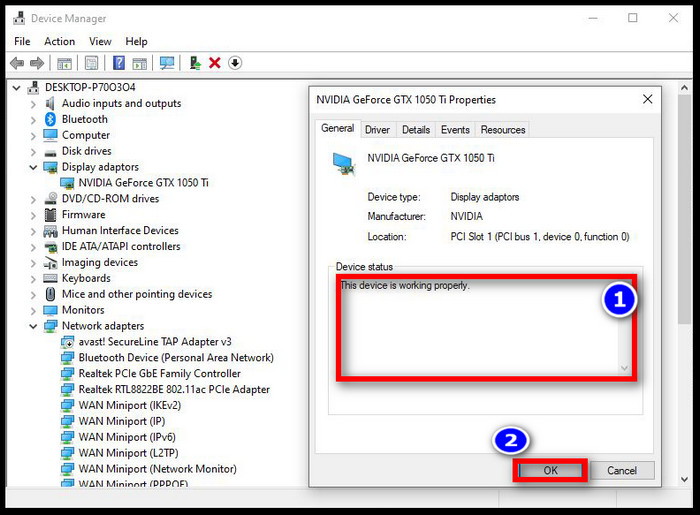Screen dimensions: 700x515
Task: Click the show/hide console tree icon
Action: point(64,63)
